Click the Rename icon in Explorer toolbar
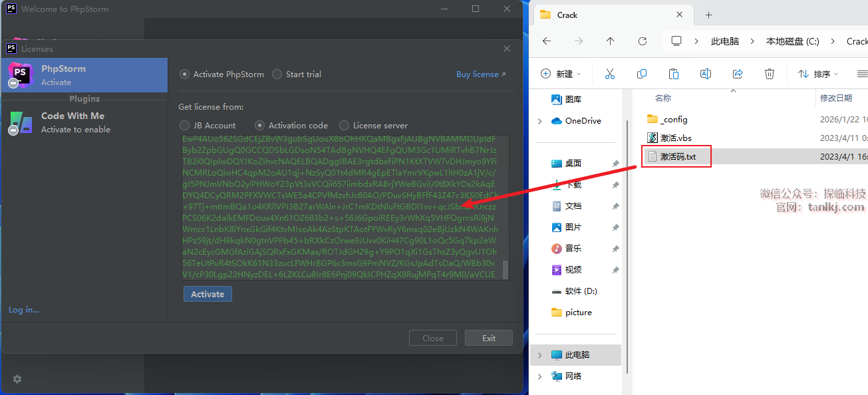868x395 pixels. (705, 74)
